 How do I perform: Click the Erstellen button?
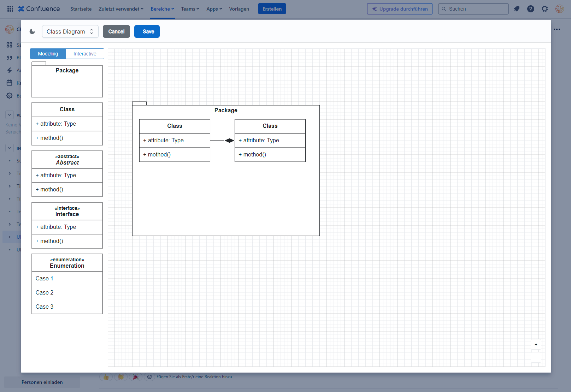[272, 9]
